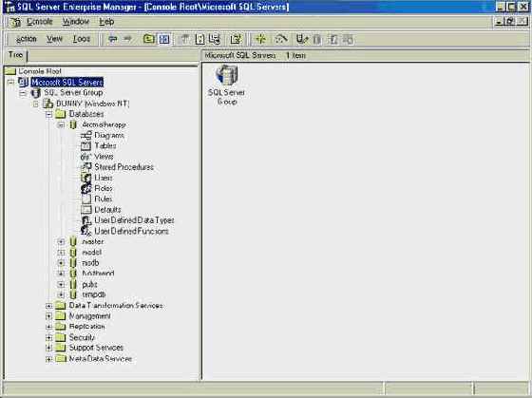Restore the inner console window
Image resolution: width=532 pixels, height=398 pixels.
[509, 22]
